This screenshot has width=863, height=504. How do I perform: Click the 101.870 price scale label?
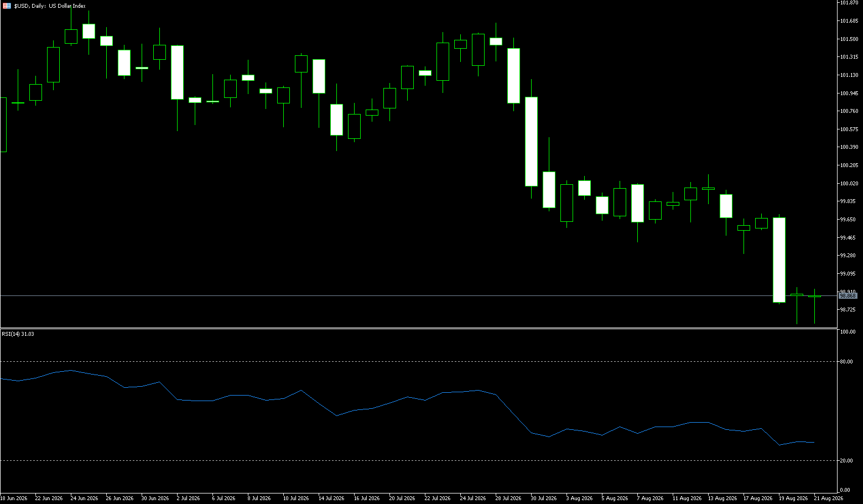point(849,3)
